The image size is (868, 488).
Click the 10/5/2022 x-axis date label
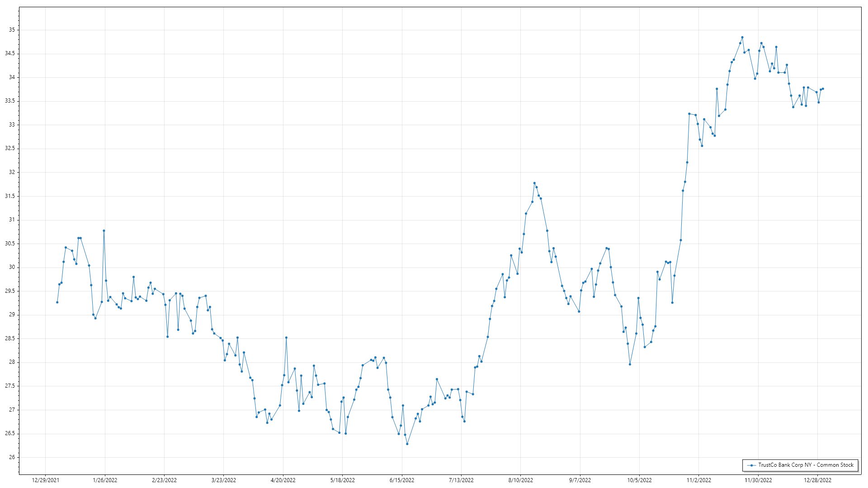point(639,480)
